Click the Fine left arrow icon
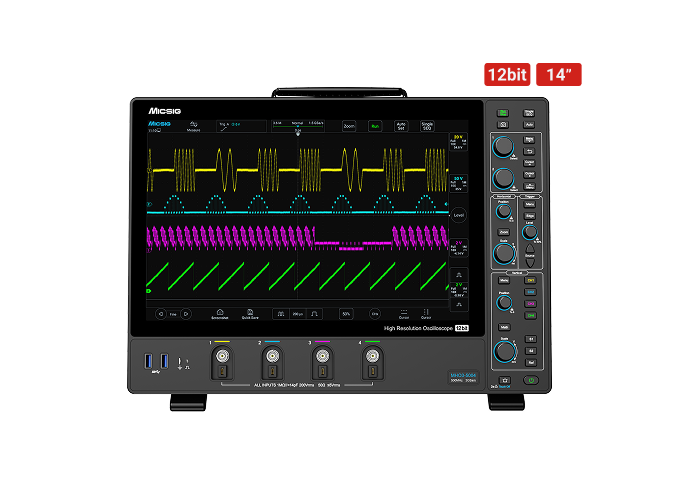This screenshot has width=680, height=480. (x=161, y=314)
